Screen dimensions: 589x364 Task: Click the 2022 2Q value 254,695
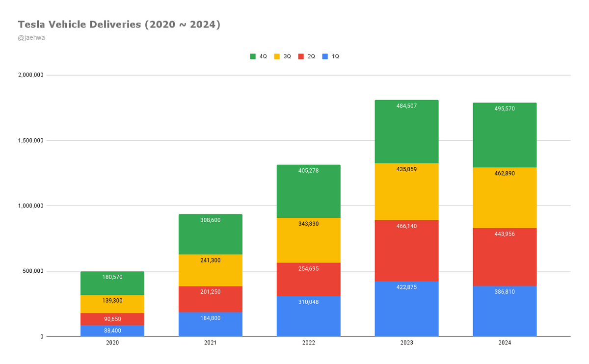click(x=308, y=269)
